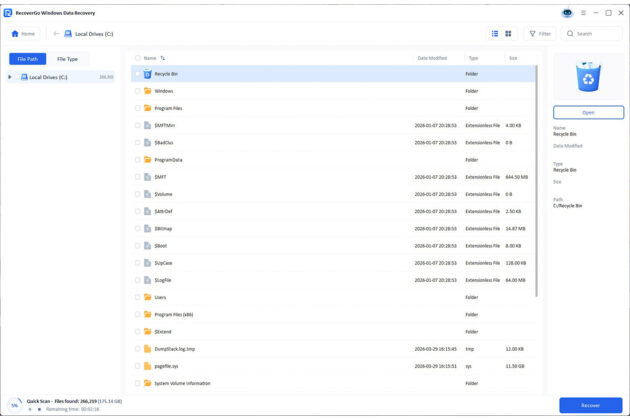Viewport: 630px width, 420px height.
Task: Pause the quick scan
Action: pyautogui.click(x=30, y=410)
